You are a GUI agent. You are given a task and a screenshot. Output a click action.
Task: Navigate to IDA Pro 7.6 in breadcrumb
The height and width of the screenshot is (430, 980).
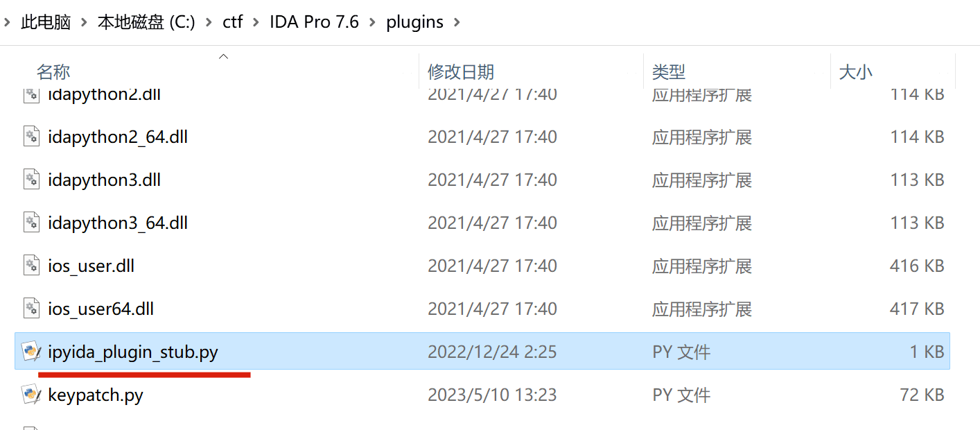[x=314, y=22]
